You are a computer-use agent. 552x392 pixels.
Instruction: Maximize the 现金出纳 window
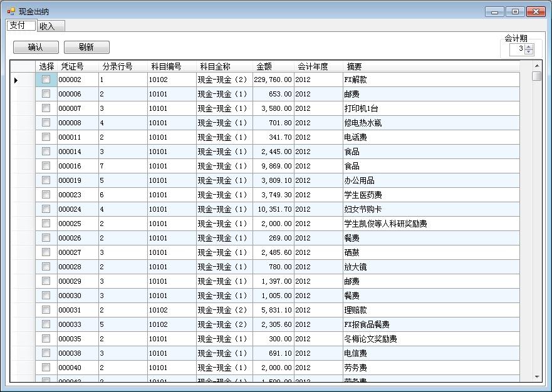point(516,12)
